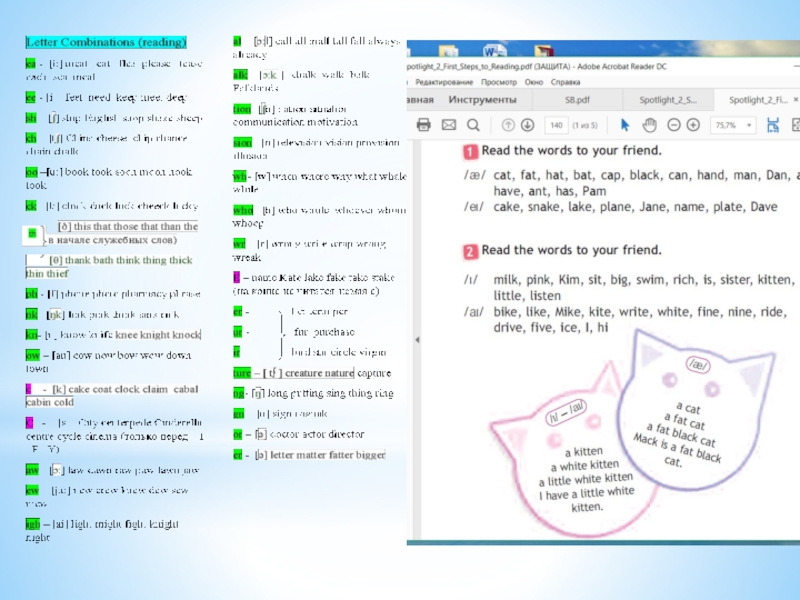Viewport: 800px width, 600px height.
Task: Open search with the magnifying glass icon
Action: pyautogui.click(x=474, y=125)
